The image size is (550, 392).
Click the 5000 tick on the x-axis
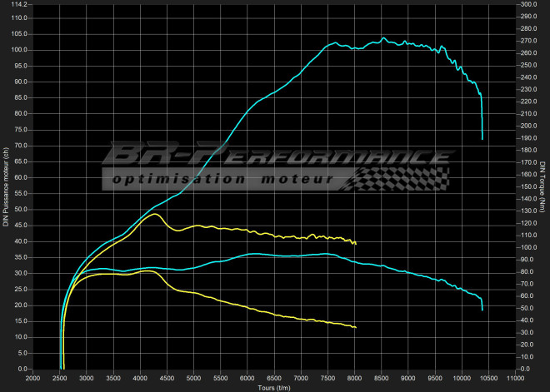point(194,377)
